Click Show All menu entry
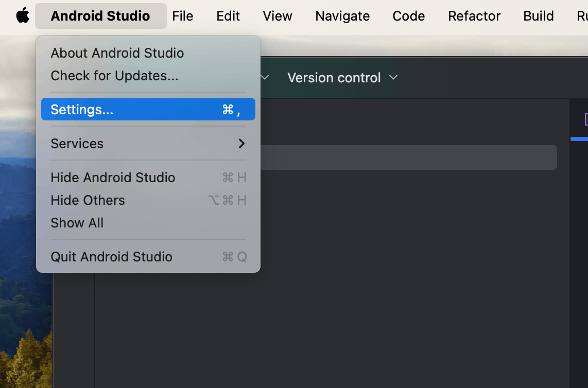This screenshot has width=588, height=388. click(x=148, y=223)
